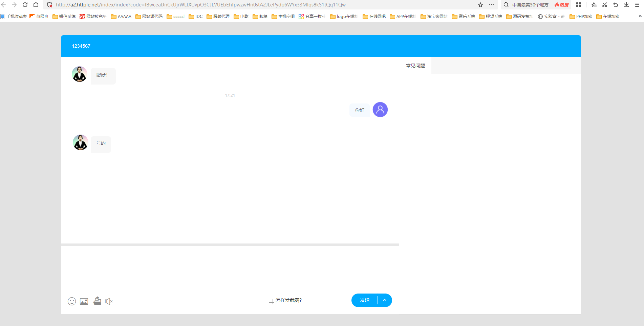Click the 发送 send button

point(365,300)
